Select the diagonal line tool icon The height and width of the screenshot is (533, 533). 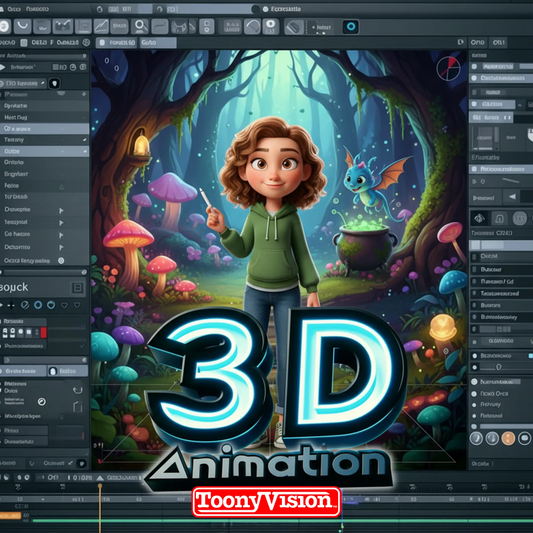coord(101,26)
